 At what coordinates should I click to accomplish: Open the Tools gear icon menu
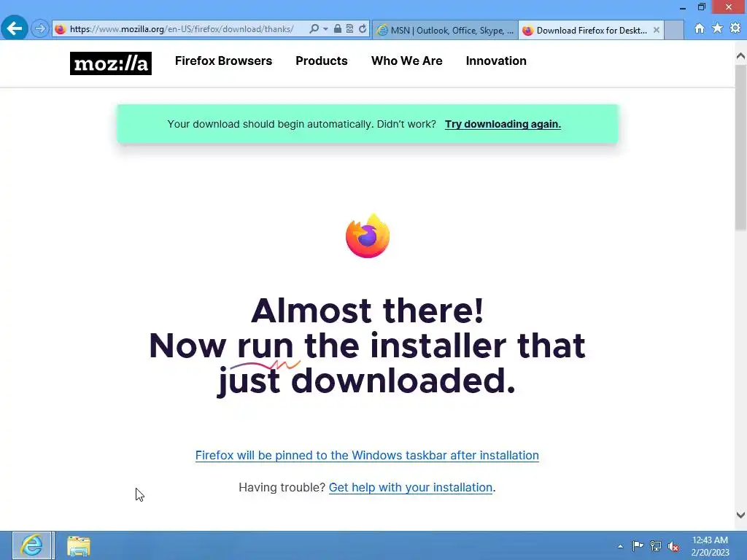click(735, 28)
